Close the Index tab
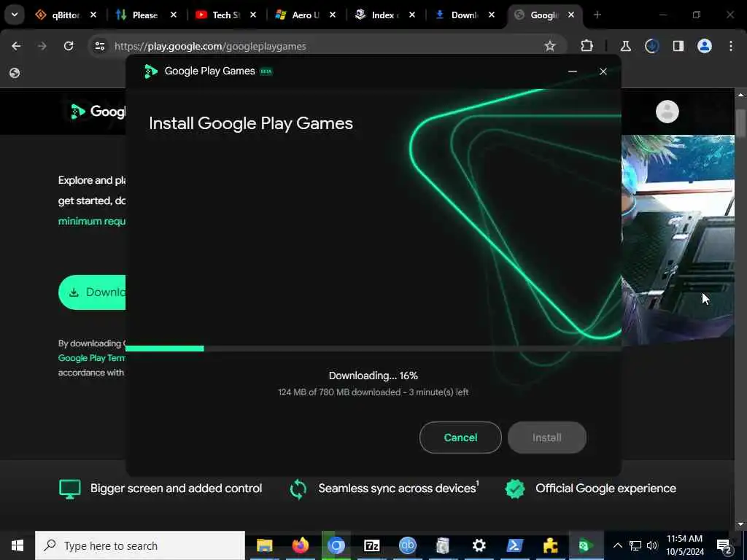 [x=412, y=15]
